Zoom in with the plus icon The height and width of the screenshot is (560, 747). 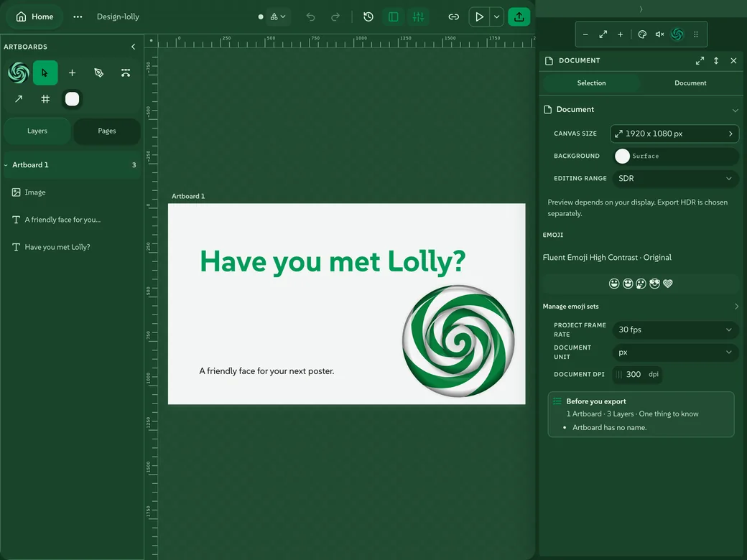621,34
